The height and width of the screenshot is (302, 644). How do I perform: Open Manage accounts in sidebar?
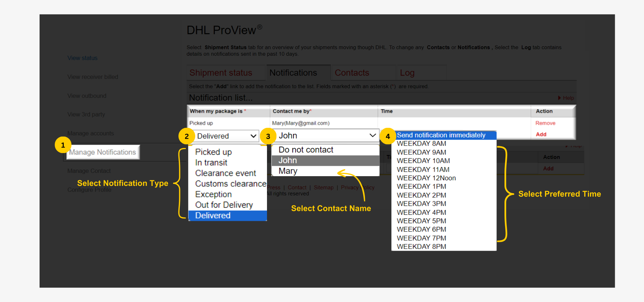pyautogui.click(x=91, y=133)
